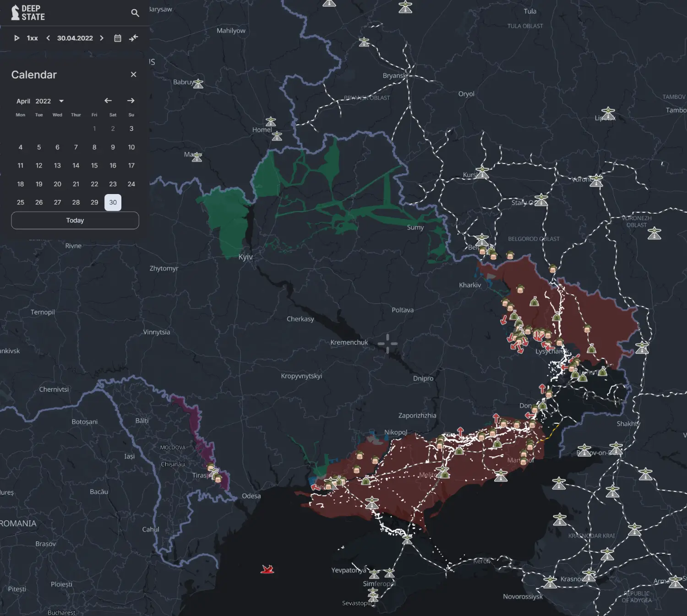Click the date field 30.04.2022
This screenshot has width=687, height=616.
[75, 38]
